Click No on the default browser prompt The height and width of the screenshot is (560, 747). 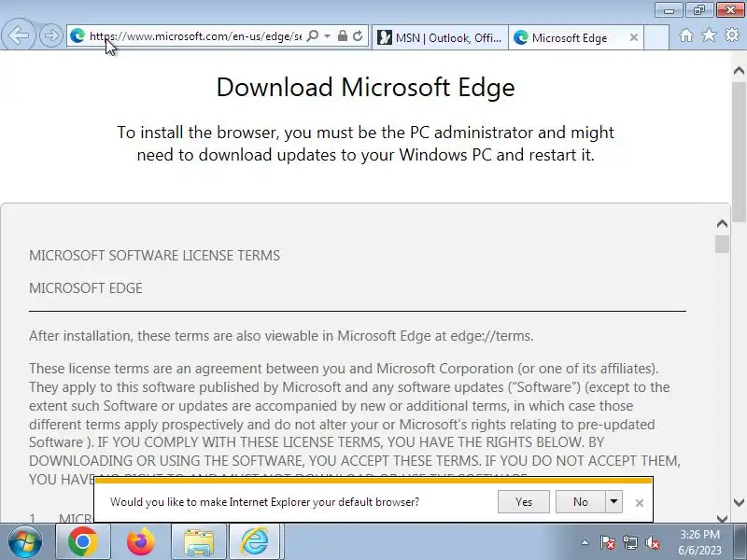pos(580,502)
